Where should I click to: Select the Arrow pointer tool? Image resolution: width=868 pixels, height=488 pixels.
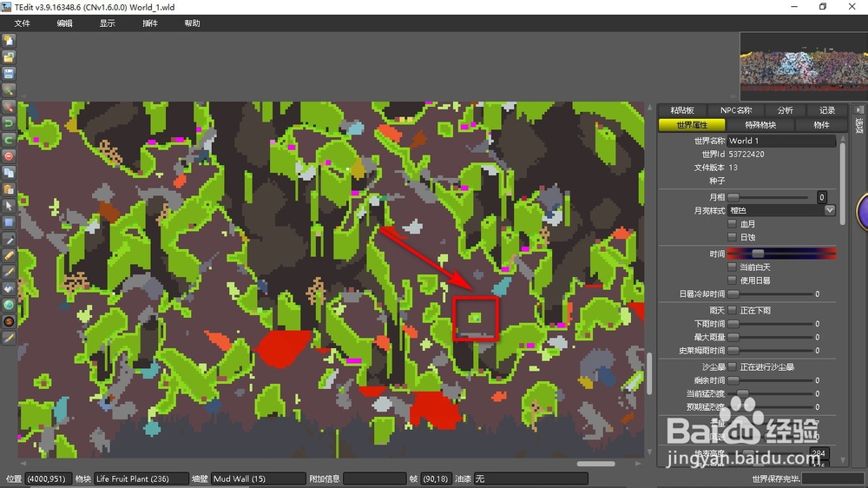[x=9, y=206]
